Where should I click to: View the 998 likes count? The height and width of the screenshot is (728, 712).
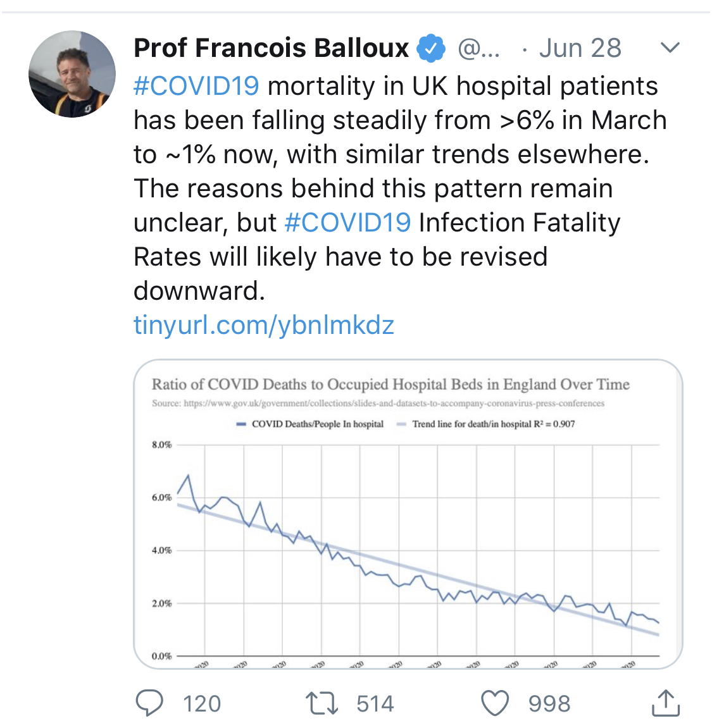[549, 704]
